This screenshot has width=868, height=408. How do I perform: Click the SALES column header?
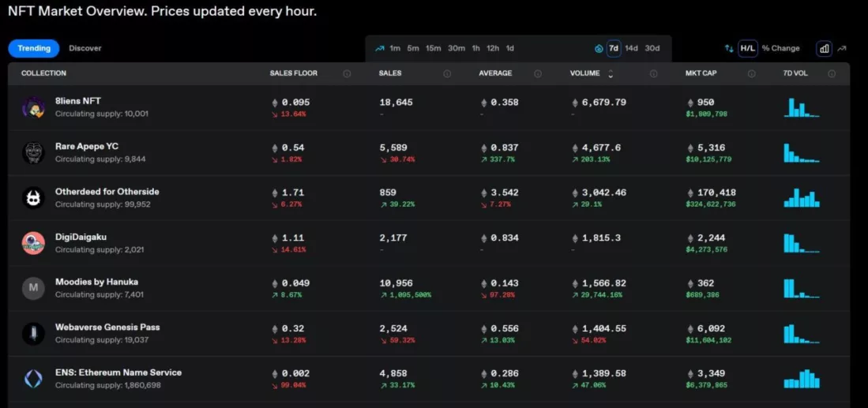[390, 73]
